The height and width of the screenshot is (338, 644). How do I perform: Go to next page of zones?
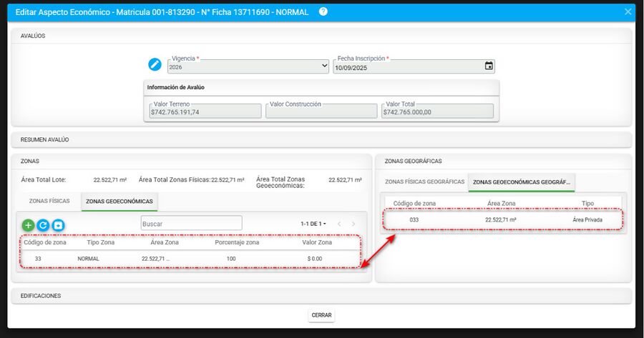(353, 224)
